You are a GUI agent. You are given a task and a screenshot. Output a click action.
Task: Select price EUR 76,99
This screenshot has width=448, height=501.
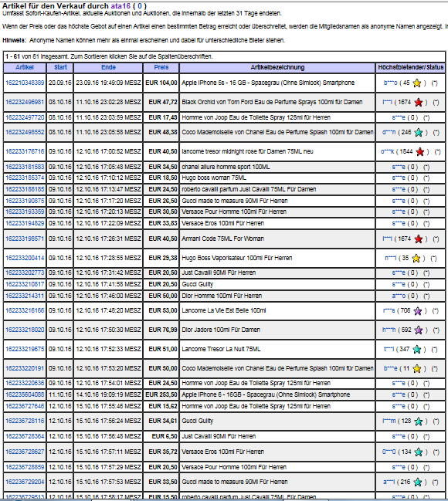163,330
